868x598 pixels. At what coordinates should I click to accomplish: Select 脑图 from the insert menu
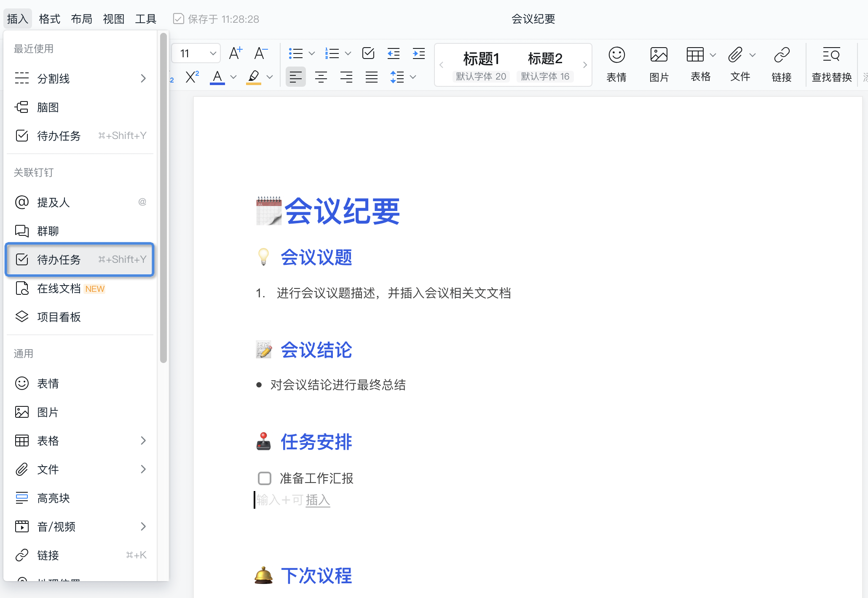point(48,107)
